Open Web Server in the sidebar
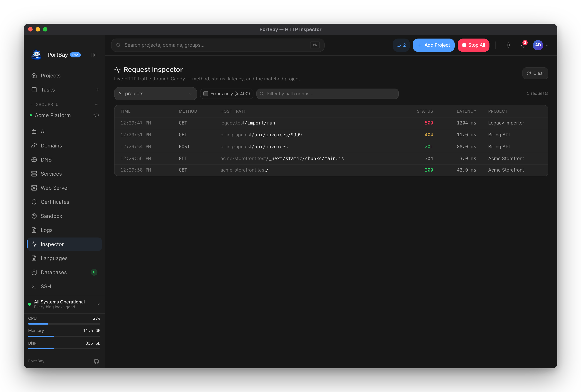Viewport: 581px width, 392px height. (64, 188)
